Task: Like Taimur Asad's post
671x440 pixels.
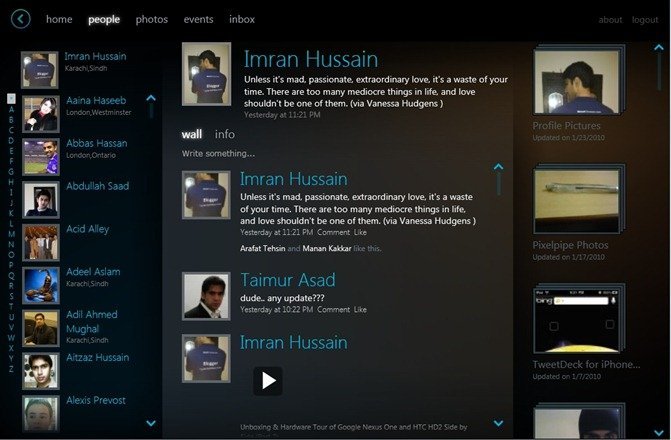Action: 360,309
